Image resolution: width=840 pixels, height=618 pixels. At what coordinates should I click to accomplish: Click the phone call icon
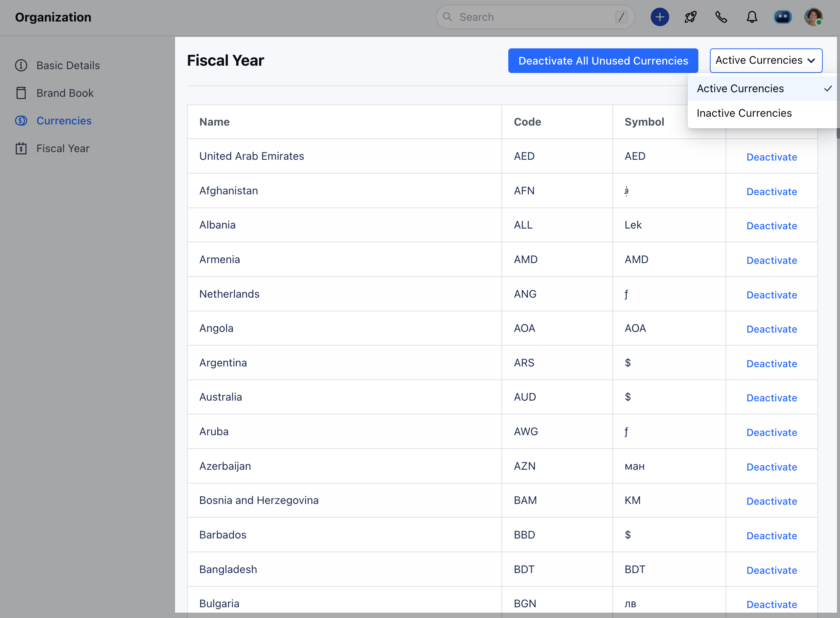721,17
